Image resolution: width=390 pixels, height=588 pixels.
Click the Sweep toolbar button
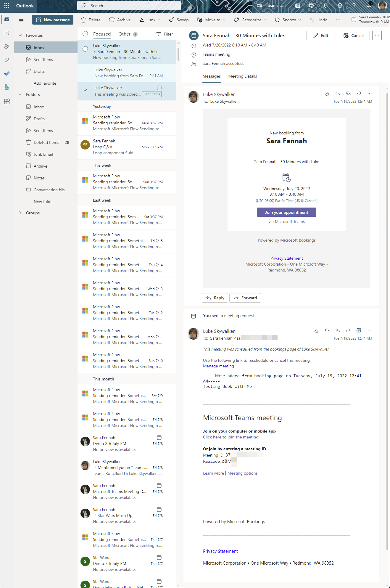pos(179,20)
